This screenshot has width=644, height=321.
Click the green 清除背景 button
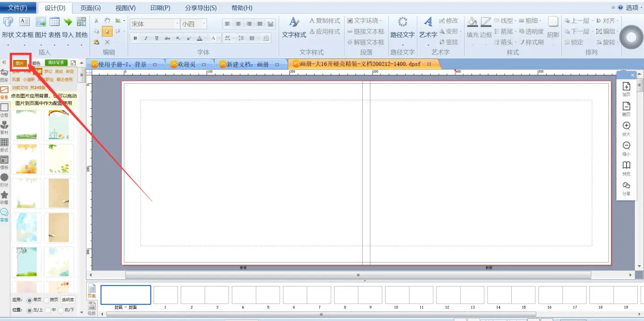56,63
